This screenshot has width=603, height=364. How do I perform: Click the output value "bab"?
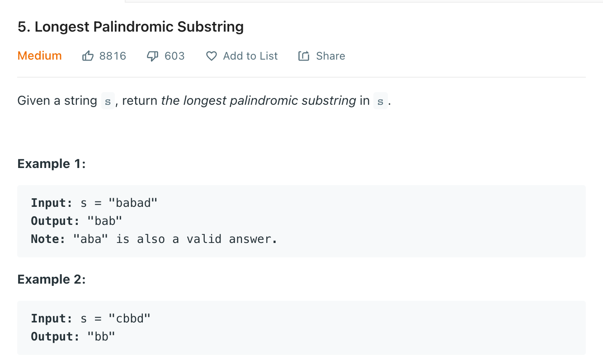[x=105, y=221]
